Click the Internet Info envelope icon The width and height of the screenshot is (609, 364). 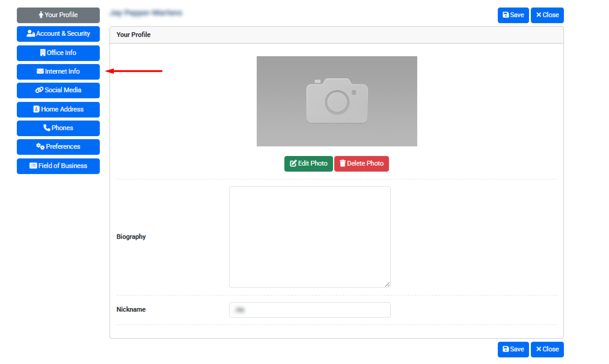(x=40, y=71)
